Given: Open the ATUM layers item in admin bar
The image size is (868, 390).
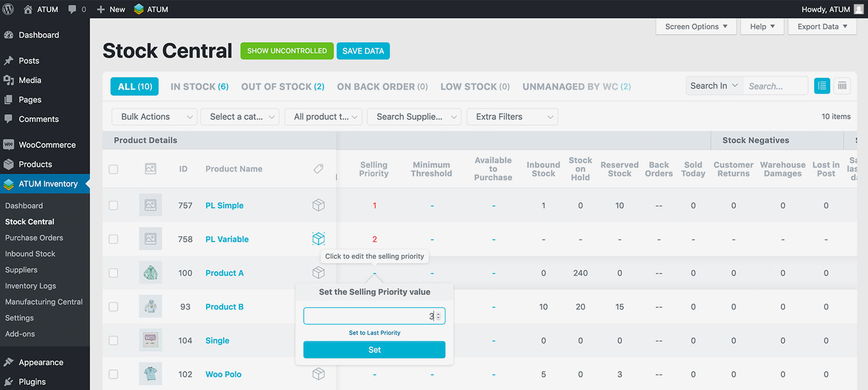Looking at the screenshot, I should pyautogui.click(x=151, y=9).
